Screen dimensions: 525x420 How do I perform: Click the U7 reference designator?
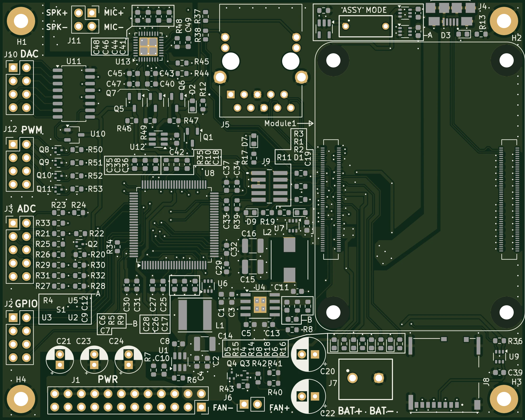click(x=279, y=228)
